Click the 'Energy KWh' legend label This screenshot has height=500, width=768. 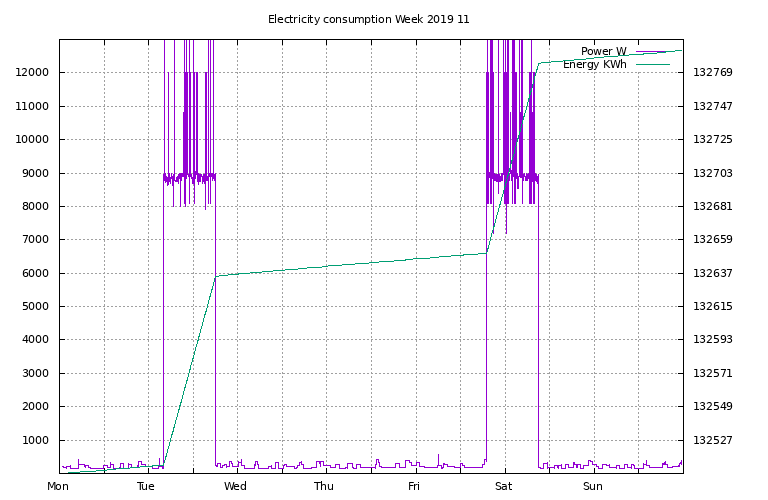point(595,64)
